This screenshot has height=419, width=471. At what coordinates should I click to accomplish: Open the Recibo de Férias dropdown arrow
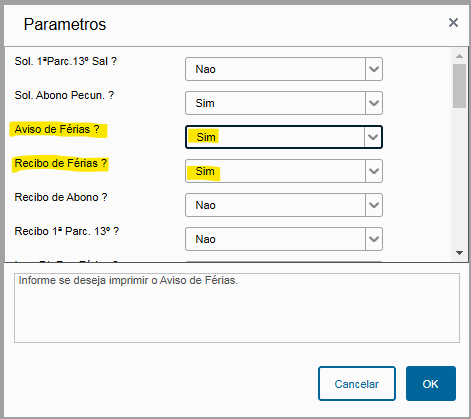pos(374,171)
